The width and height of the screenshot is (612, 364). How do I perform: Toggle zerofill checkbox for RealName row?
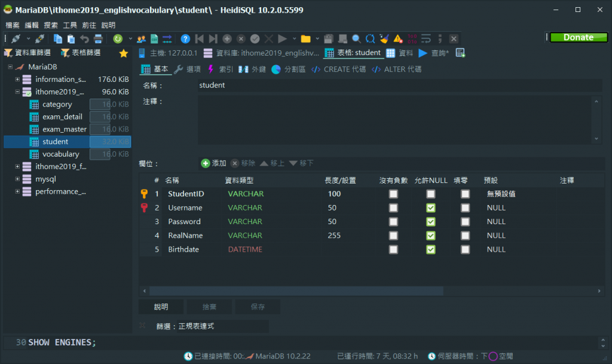(465, 235)
